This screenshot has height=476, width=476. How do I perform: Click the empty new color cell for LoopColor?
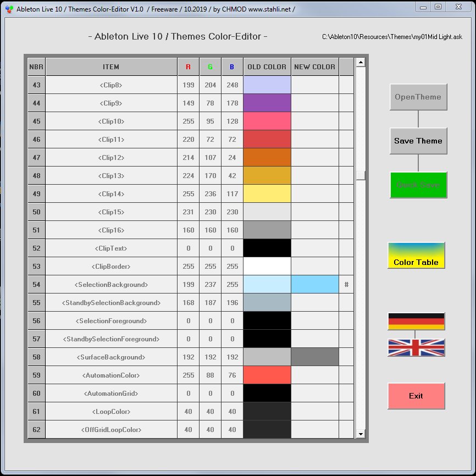315,411
